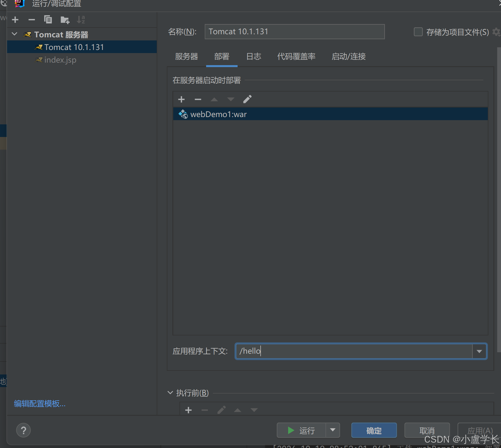Collapse the Tomcat 服务器 tree node

point(15,34)
